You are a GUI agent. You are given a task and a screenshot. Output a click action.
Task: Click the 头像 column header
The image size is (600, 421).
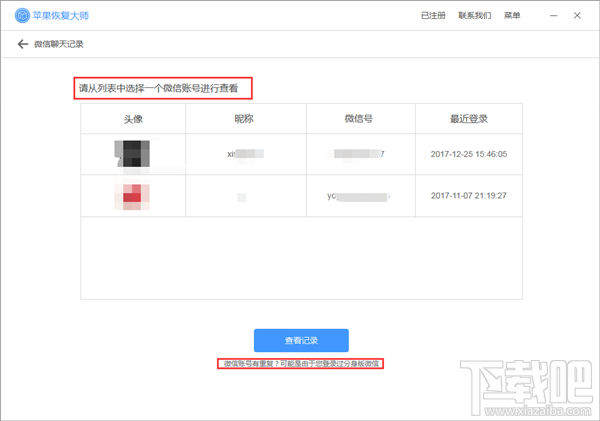133,119
